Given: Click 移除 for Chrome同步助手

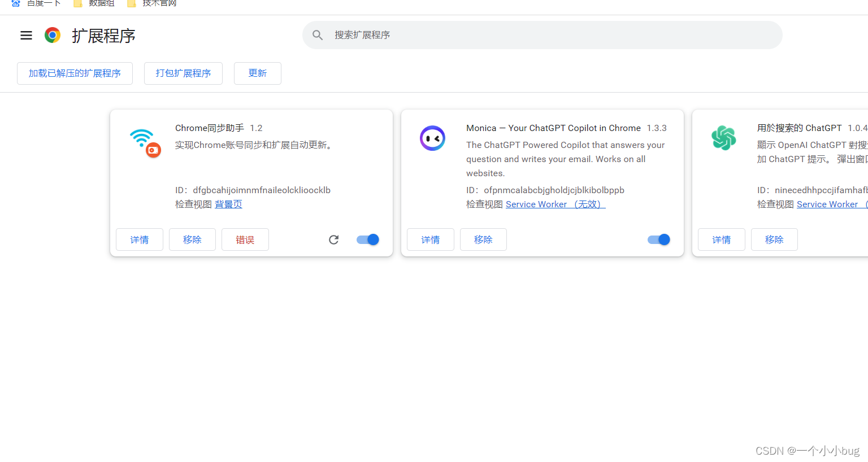Looking at the screenshot, I should click(192, 239).
